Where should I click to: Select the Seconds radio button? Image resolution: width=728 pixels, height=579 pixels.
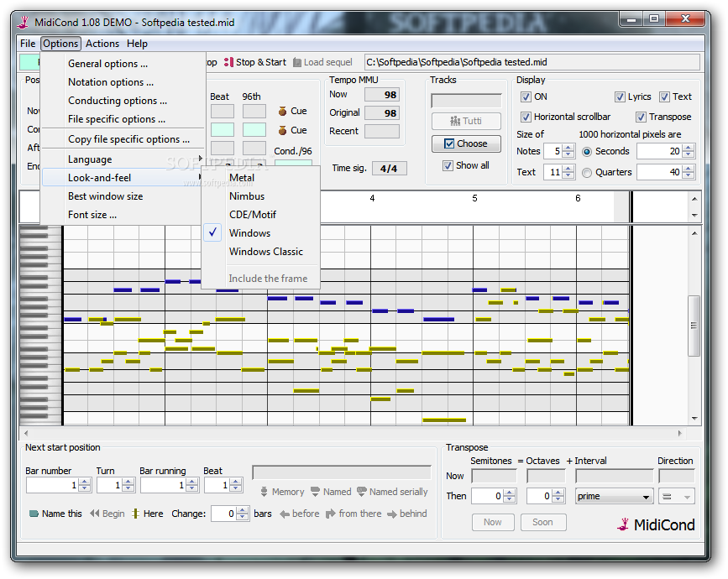(x=587, y=152)
